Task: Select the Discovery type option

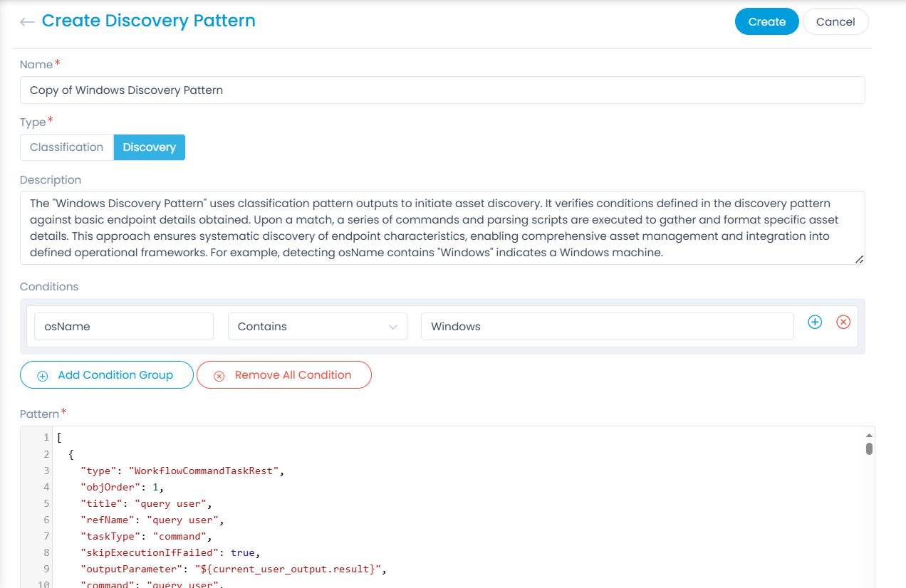Action: (149, 147)
